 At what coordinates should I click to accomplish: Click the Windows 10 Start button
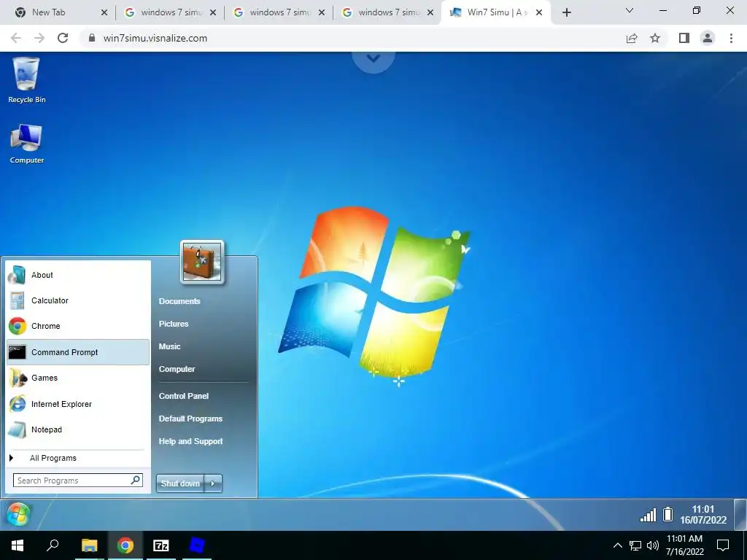point(18,545)
